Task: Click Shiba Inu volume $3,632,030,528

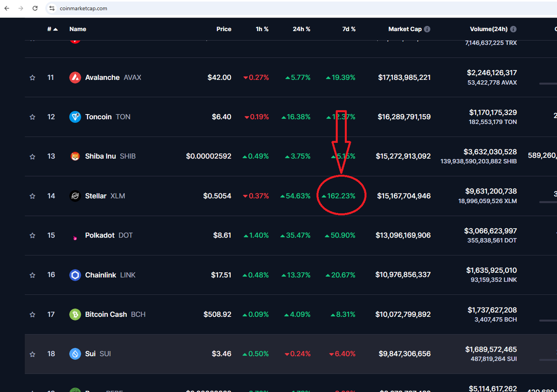Action: tap(490, 152)
